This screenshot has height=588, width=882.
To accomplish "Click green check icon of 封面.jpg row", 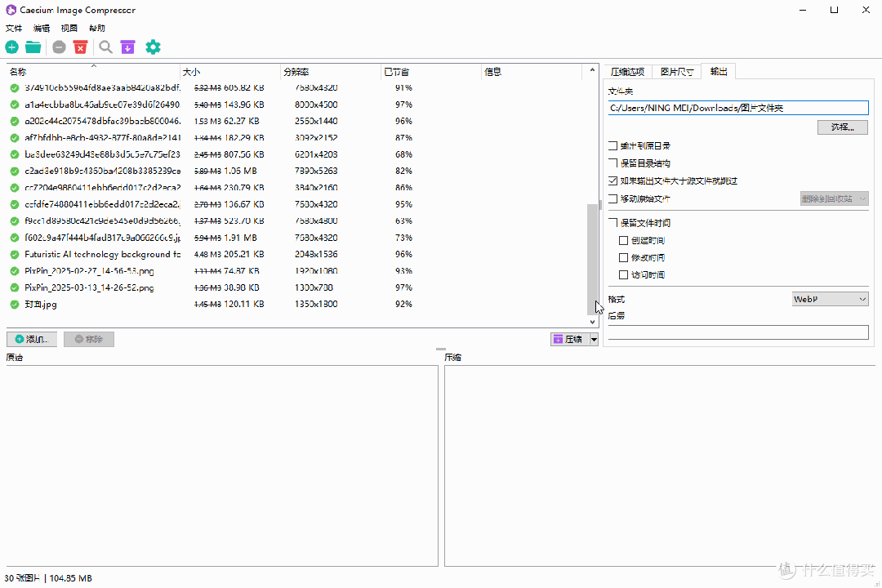I will tap(15, 305).
